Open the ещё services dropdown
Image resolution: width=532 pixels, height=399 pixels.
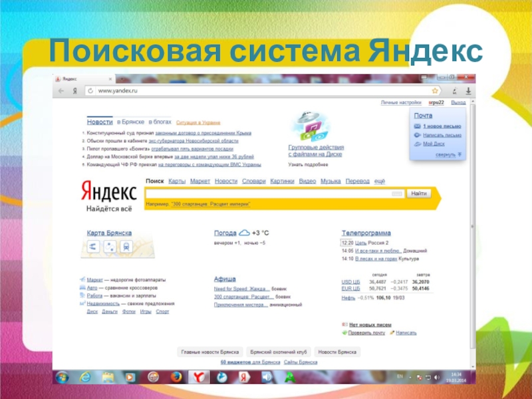379,181
